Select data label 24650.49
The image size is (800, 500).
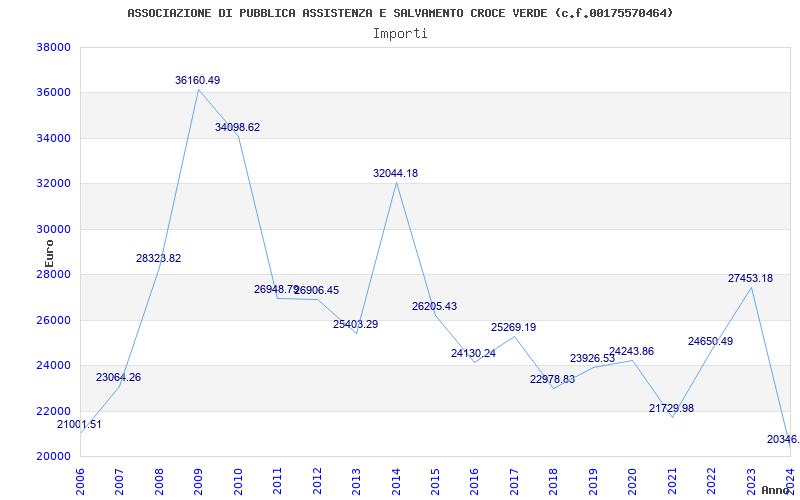(x=711, y=341)
